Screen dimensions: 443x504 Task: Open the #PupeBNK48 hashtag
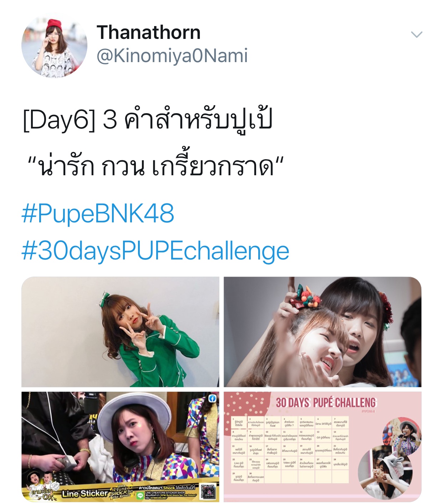tap(98, 213)
